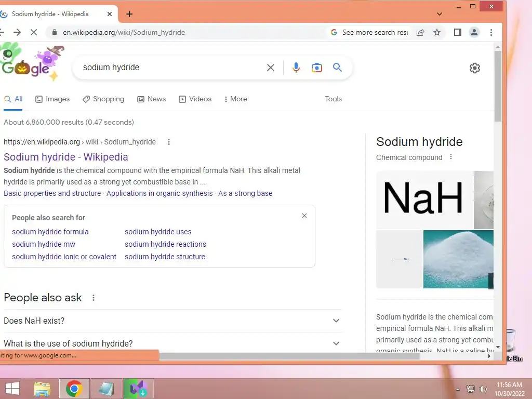Image resolution: width=532 pixels, height=399 pixels.
Task: Open the tab search dropdown arrow
Action: (x=440, y=14)
